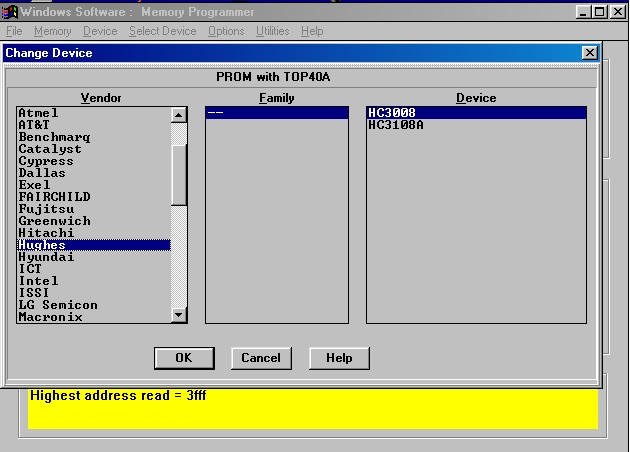
Task: Select Atmel in the Vendor list
Action: [94, 113]
